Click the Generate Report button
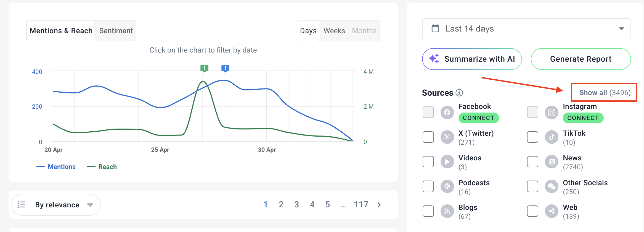Screen dimensions: 644x232 pyautogui.click(x=581, y=59)
